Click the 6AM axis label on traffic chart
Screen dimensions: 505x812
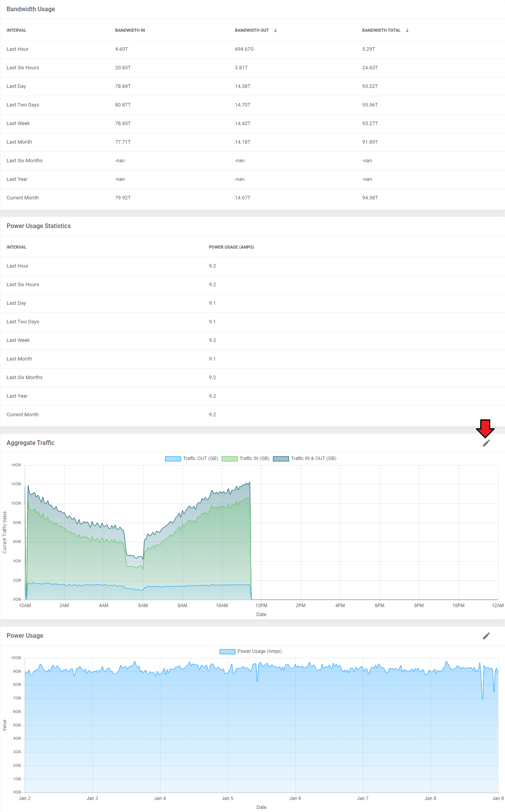pos(143,606)
